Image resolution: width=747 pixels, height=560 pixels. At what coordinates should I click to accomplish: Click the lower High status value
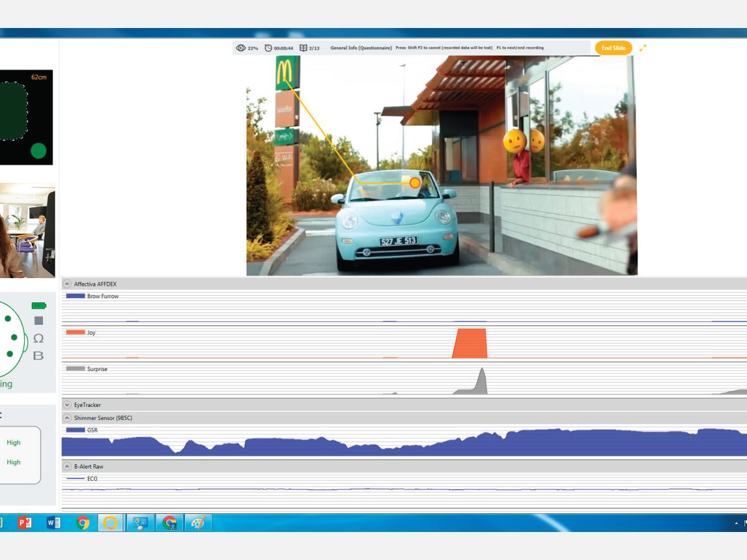[x=14, y=462]
